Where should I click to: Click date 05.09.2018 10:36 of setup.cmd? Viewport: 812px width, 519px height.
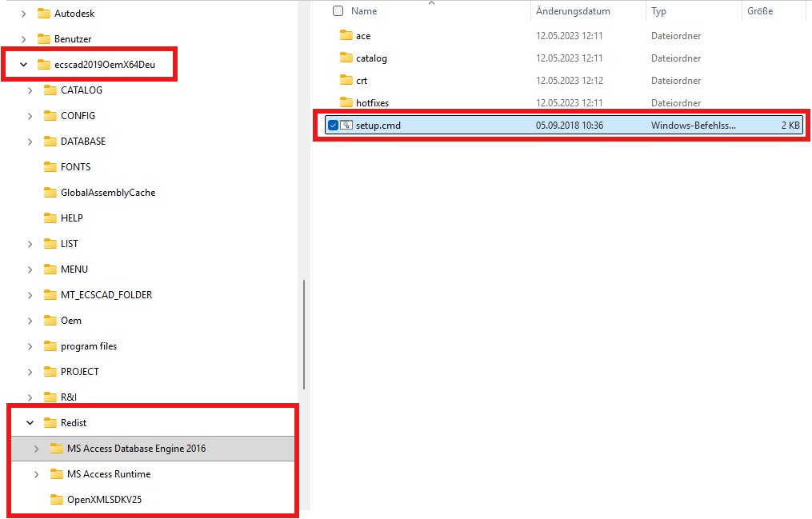pyautogui.click(x=569, y=126)
